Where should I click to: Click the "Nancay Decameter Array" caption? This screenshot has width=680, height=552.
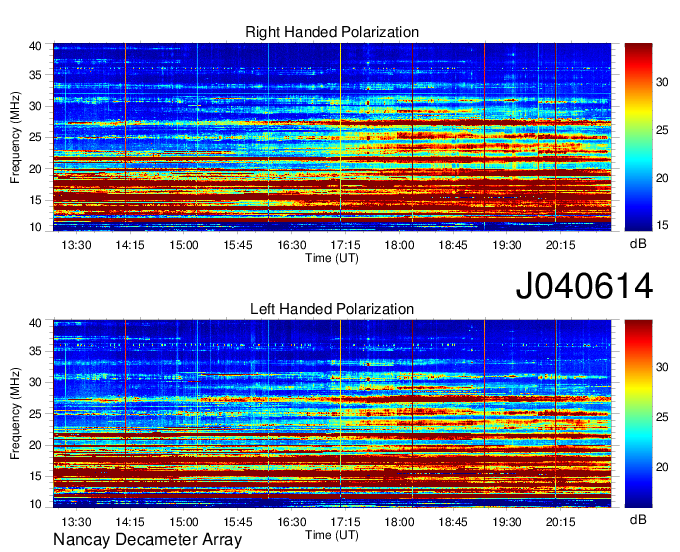pos(147,540)
